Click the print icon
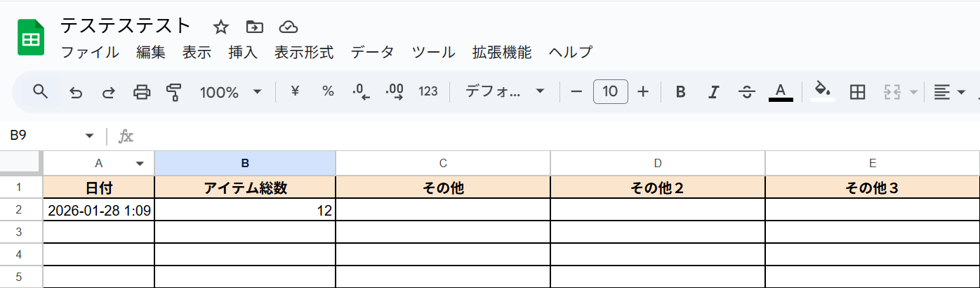Image resolution: width=980 pixels, height=288 pixels. coord(142,92)
